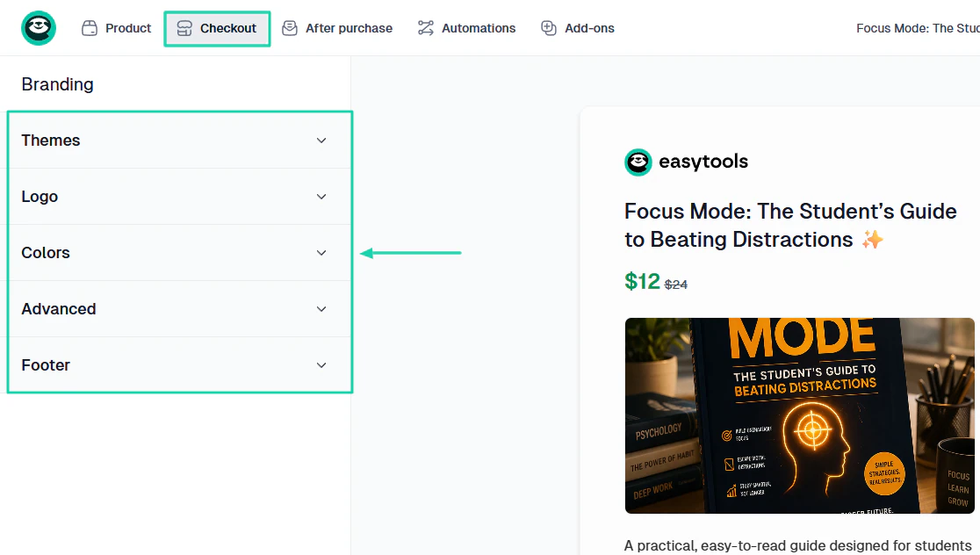Click the Product tab box icon
This screenshot has width=980, height=555.
(x=90, y=28)
